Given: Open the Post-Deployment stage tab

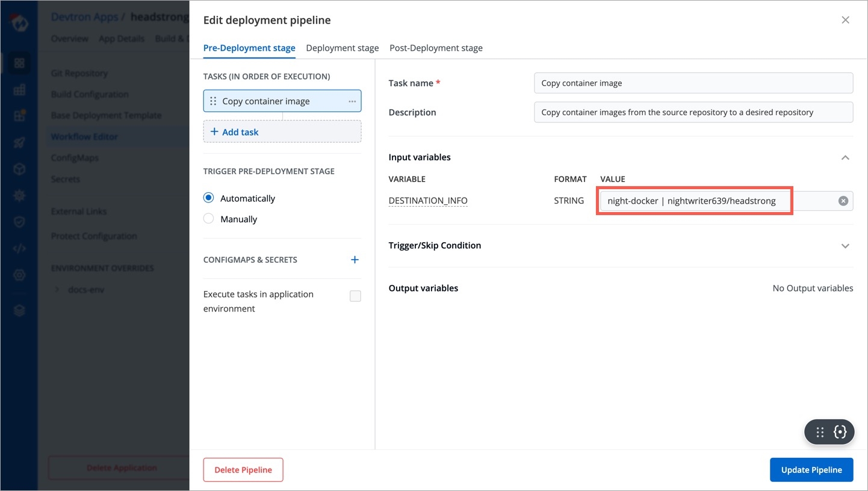Looking at the screenshot, I should tap(436, 48).
